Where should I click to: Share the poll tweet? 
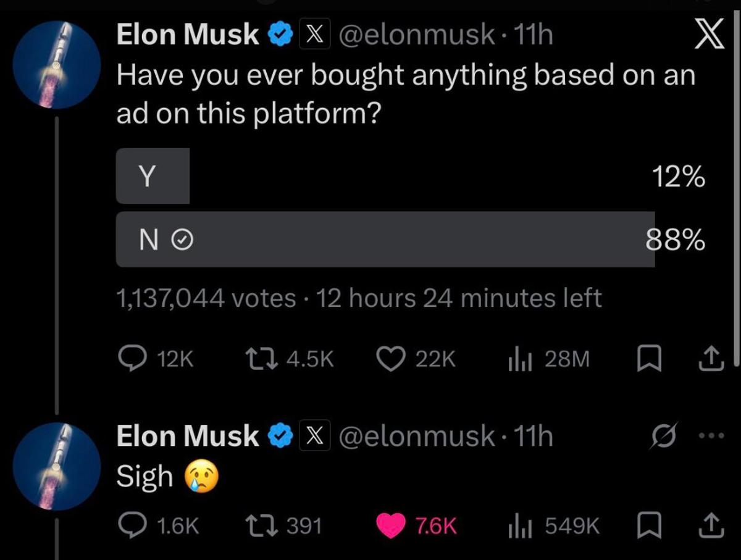pos(711,359)
